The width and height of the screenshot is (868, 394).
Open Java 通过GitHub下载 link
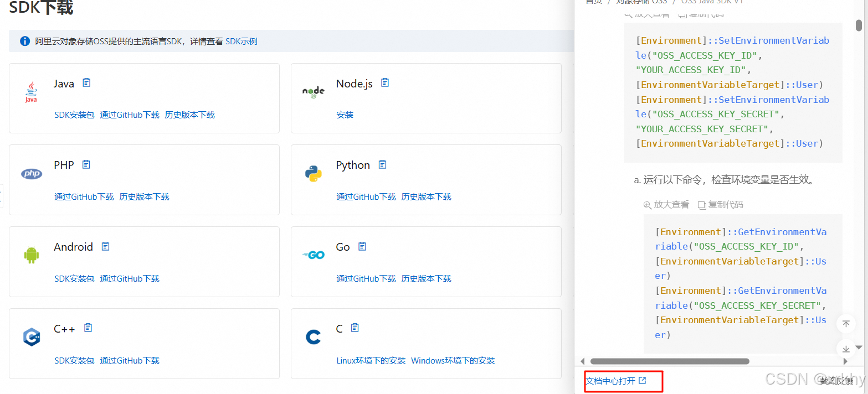point(130,115)
